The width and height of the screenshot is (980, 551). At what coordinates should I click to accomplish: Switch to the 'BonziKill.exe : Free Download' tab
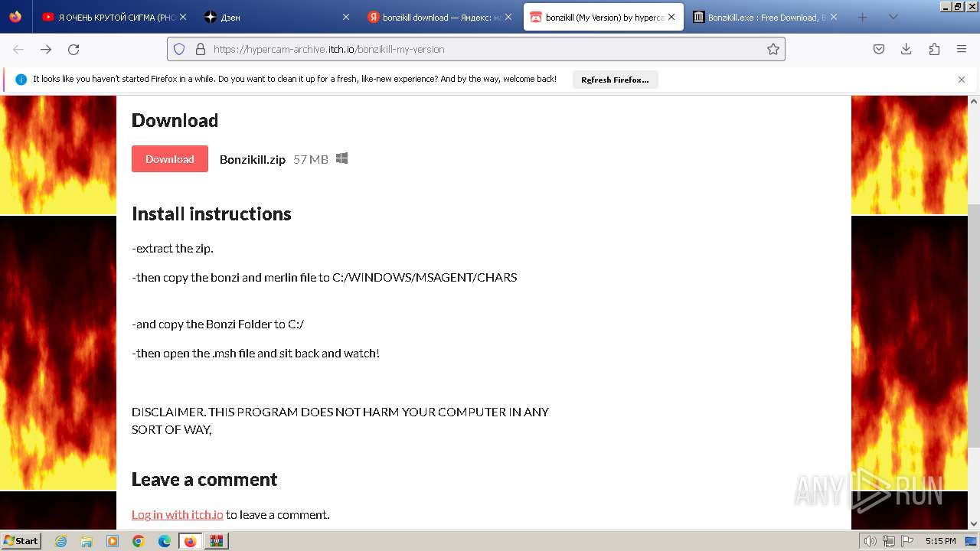pos(766,17)
